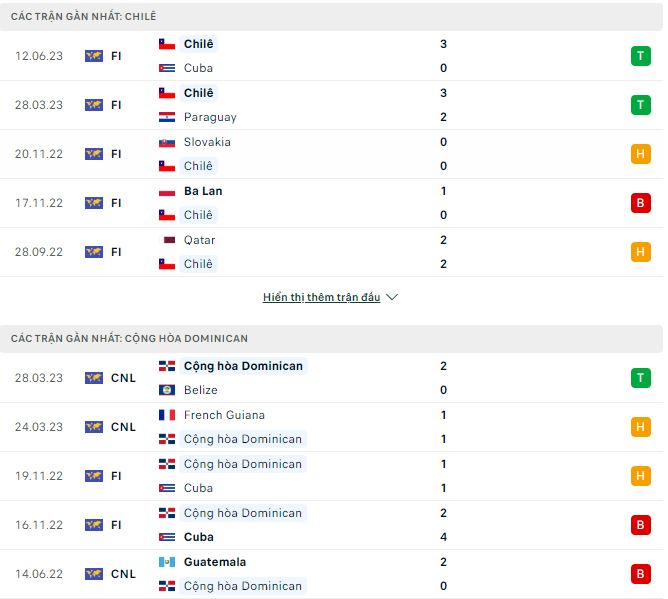The height and width of the screenshot is (599, 668).
Task: Click the Belize flag icon
Action: 168,390
